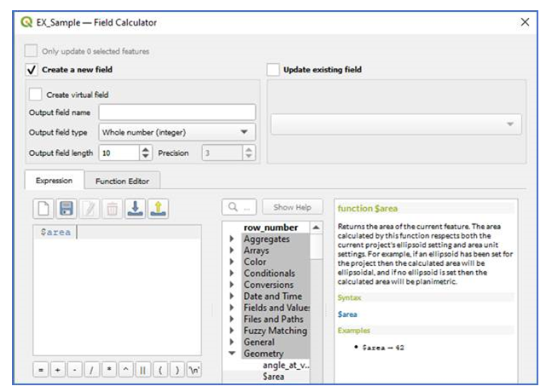
Task: Click the QGIS logo in title bar
Action: (26, 22)
